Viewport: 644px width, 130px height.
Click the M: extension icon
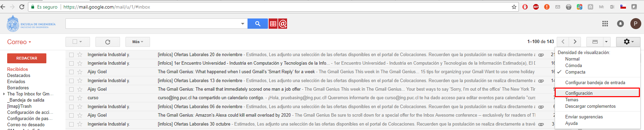601,7
